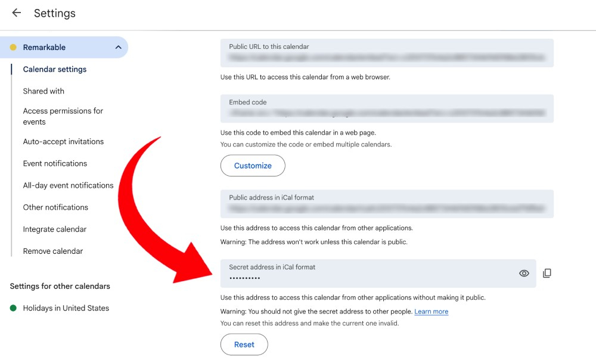Reveal the secret address with eye icon
This screenshot has width=596, height=364.
524,273
